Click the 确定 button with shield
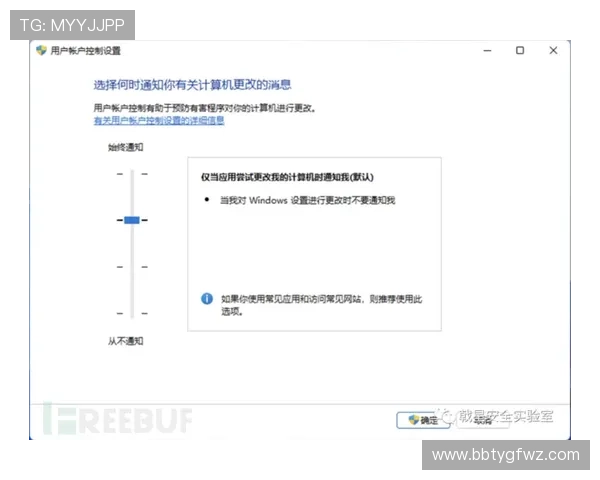Image resolution: width=600 pixels, height=480 pixels. pyautogui.click(x=423, y=420)
